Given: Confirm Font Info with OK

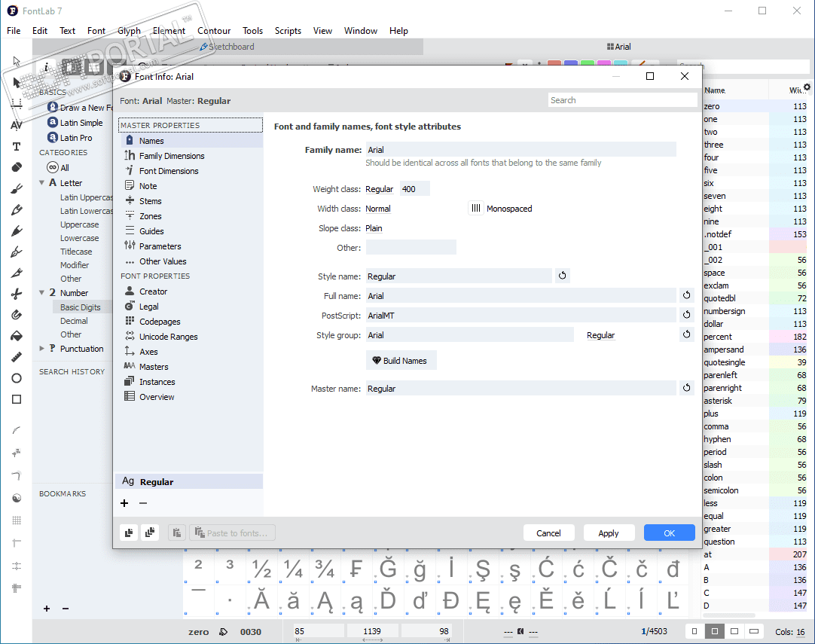Looking at the screenshot, I should [669, 533].
